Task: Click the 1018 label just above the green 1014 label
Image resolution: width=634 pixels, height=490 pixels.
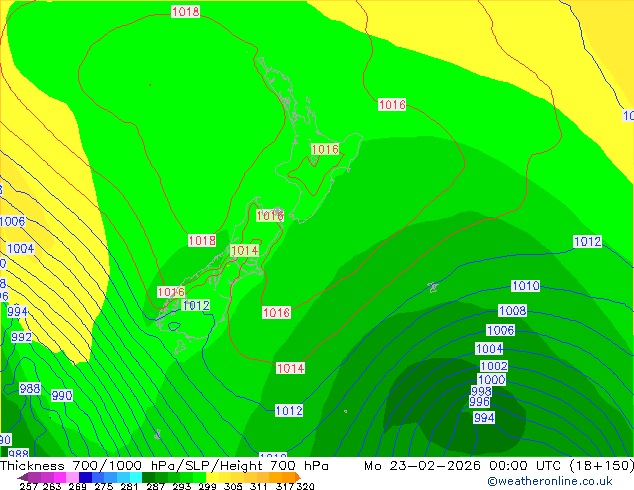Action: tap(202, 241)
